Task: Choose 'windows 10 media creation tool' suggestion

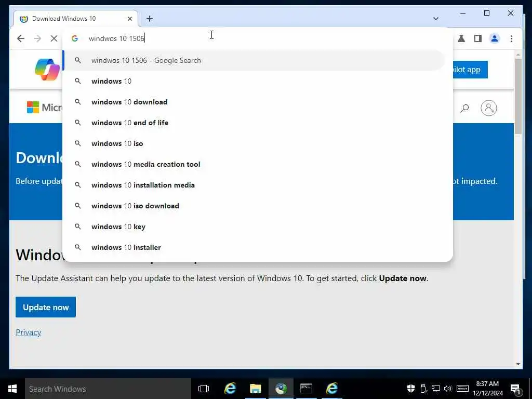Action: 254,164
